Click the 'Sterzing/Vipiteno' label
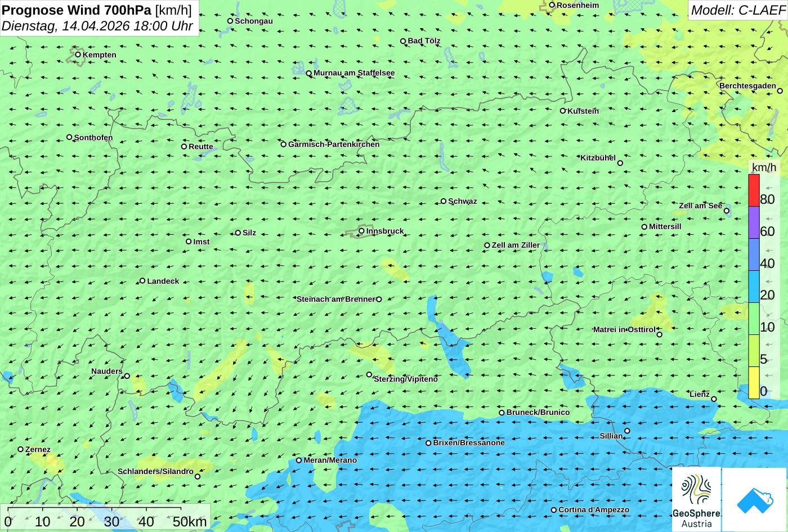This screenshot has height=532, width=788. tap(406, 379)
